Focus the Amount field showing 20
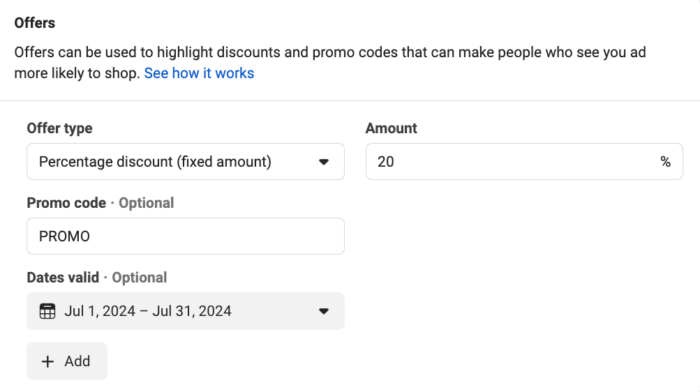The width and height of the screenshot is (700, 392). click(524, 162)
